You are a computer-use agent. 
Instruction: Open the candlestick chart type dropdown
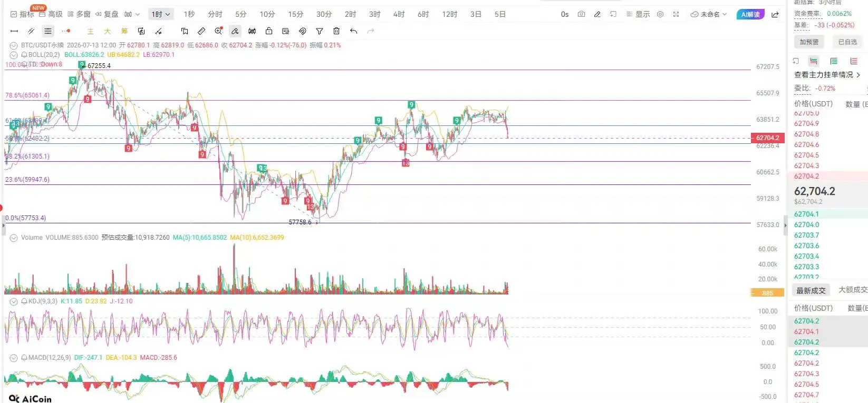click(132, 14)
